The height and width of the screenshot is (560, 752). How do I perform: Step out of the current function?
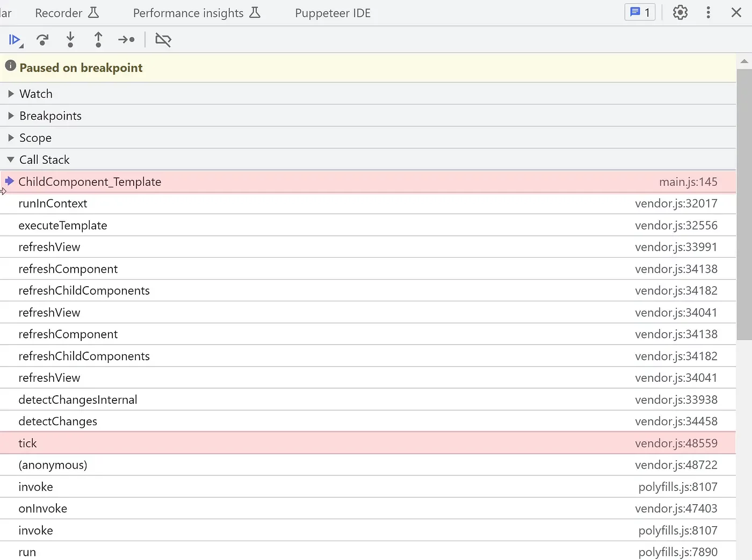point(98,40)
